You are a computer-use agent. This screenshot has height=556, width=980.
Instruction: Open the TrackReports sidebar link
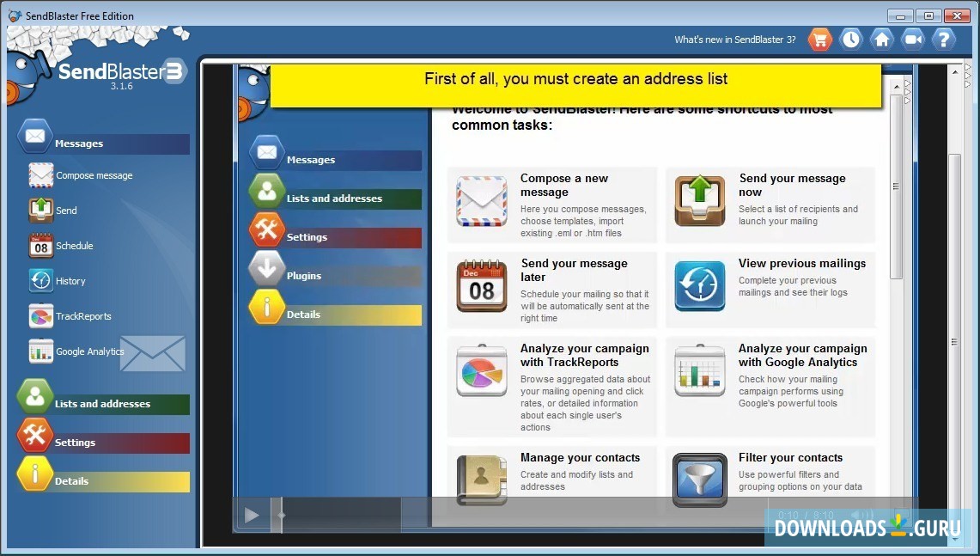pyautogui.click(x=84, y=316)
